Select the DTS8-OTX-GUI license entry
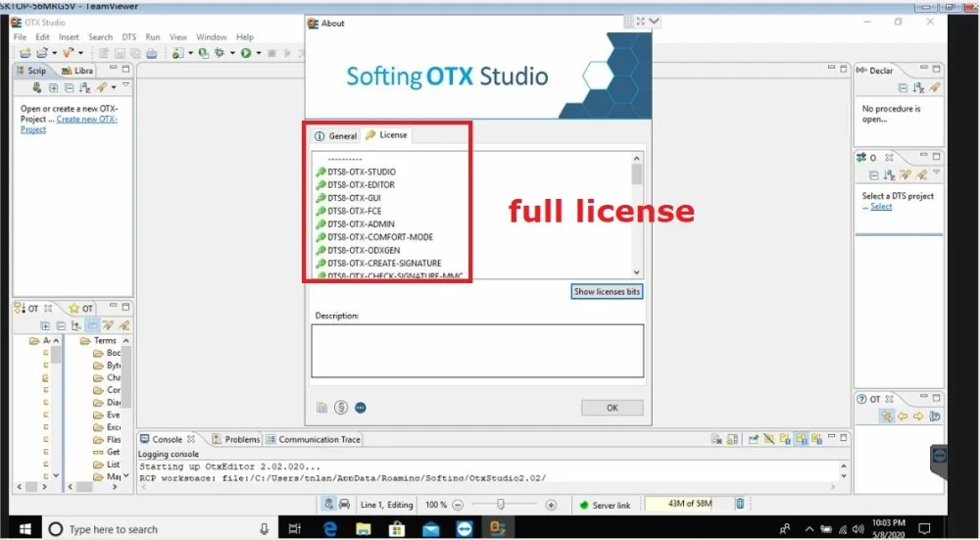This screenshot has height=540, width=980. coord(348,198)
